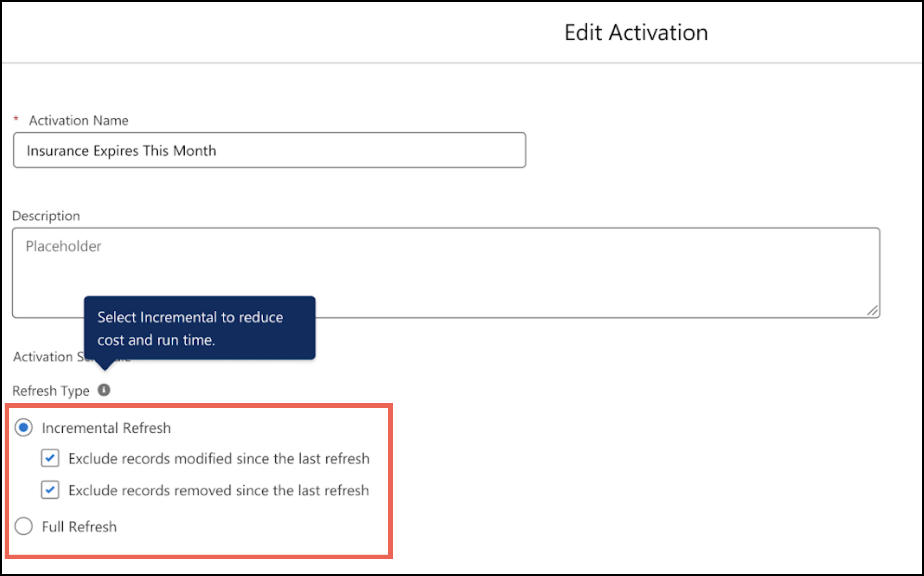Click the Description label
924x576 pixels.
tap(46, 216)
